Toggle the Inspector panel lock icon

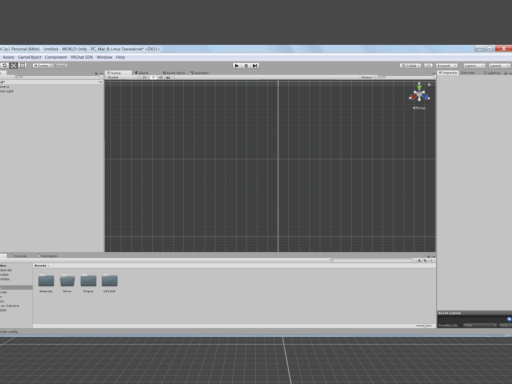506,73
